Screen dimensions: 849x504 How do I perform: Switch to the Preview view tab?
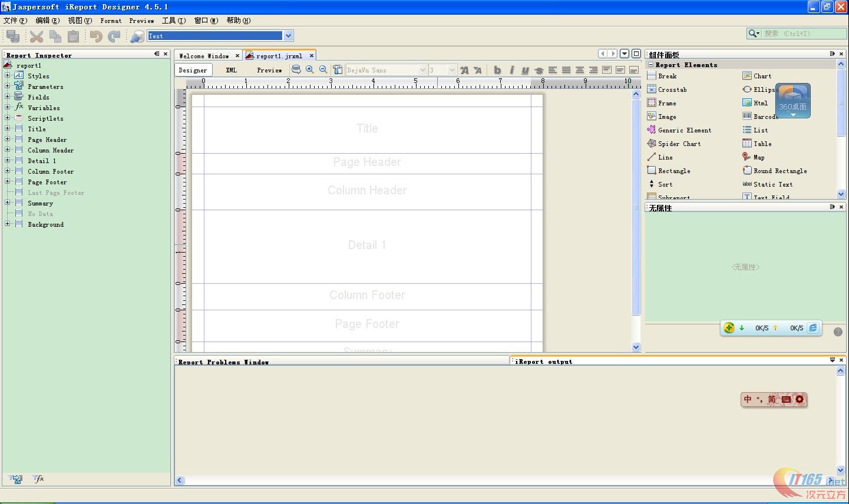pyautogui.click(x=269, y=70)
